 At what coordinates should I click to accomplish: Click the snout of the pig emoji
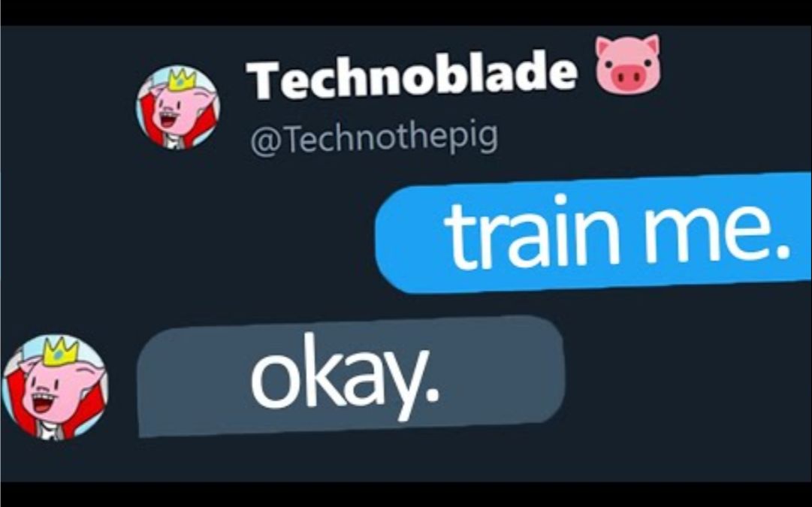point(628,77)
